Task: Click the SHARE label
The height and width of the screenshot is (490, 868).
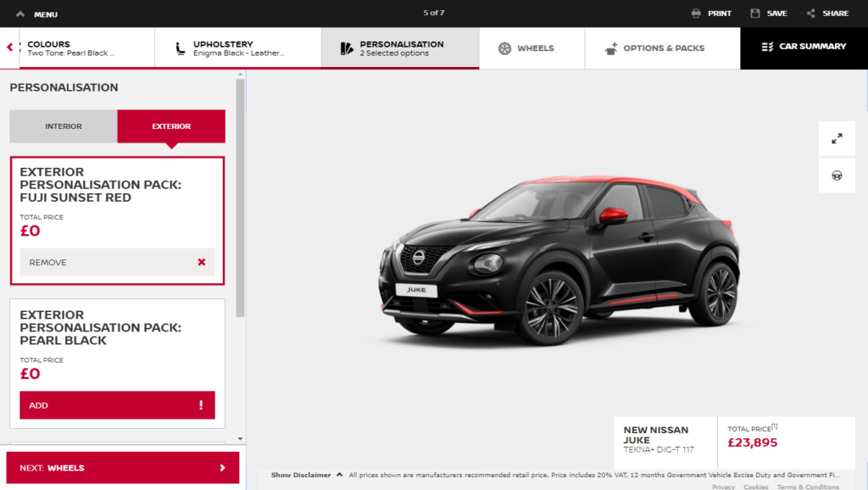Action: click(835, 14)
